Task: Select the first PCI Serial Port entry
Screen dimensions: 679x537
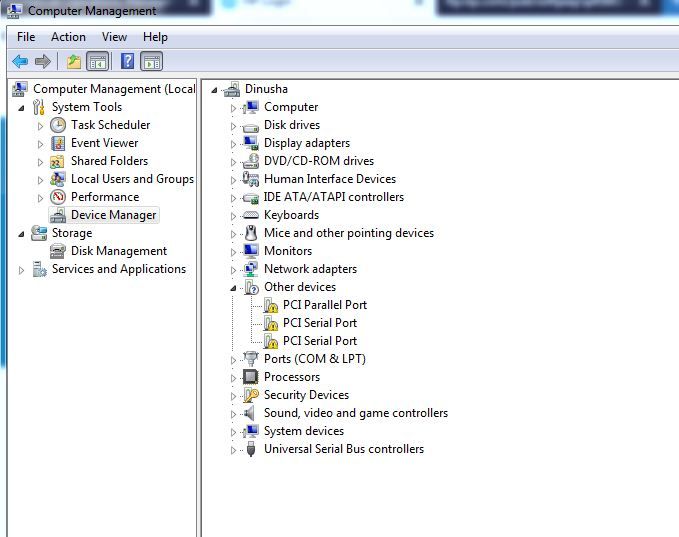Action: click(320, 323)
